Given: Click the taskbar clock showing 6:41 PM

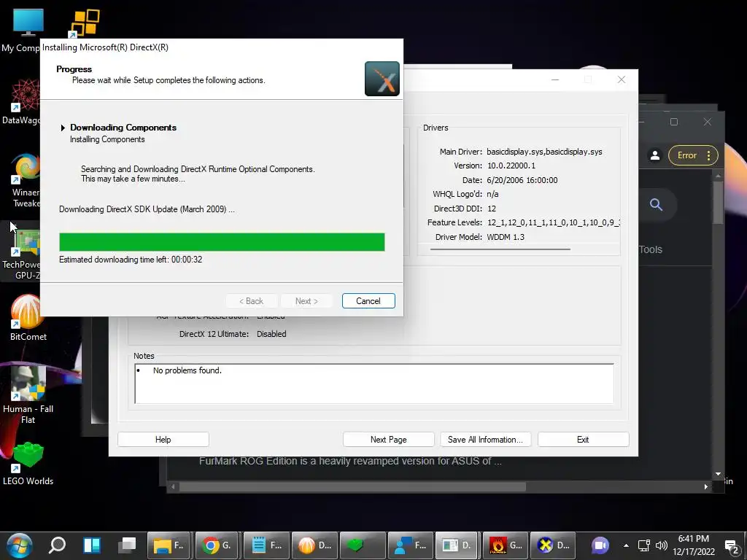Looking at the screenshot, I should pyautogui.click(x=694, y=545).
